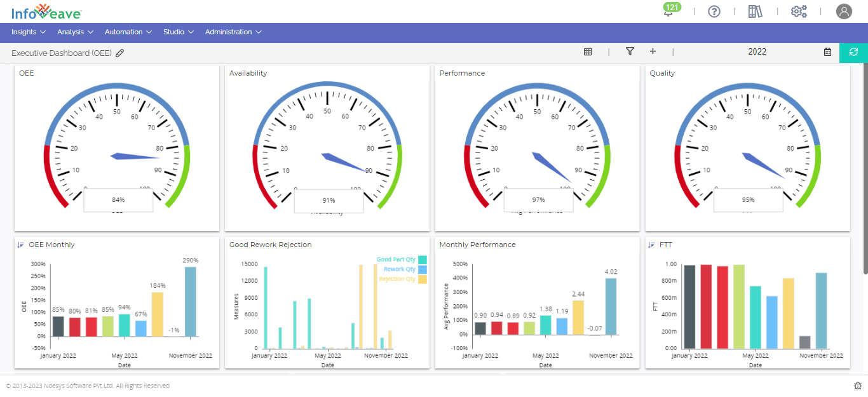Click the green refresh button
The height and width of the screenshot is (397, 868).
(x=853, y=52)
